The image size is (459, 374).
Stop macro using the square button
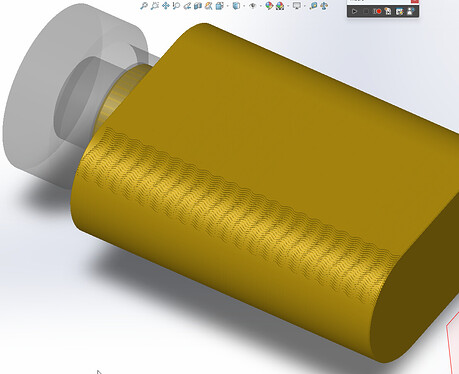[366, 11]
